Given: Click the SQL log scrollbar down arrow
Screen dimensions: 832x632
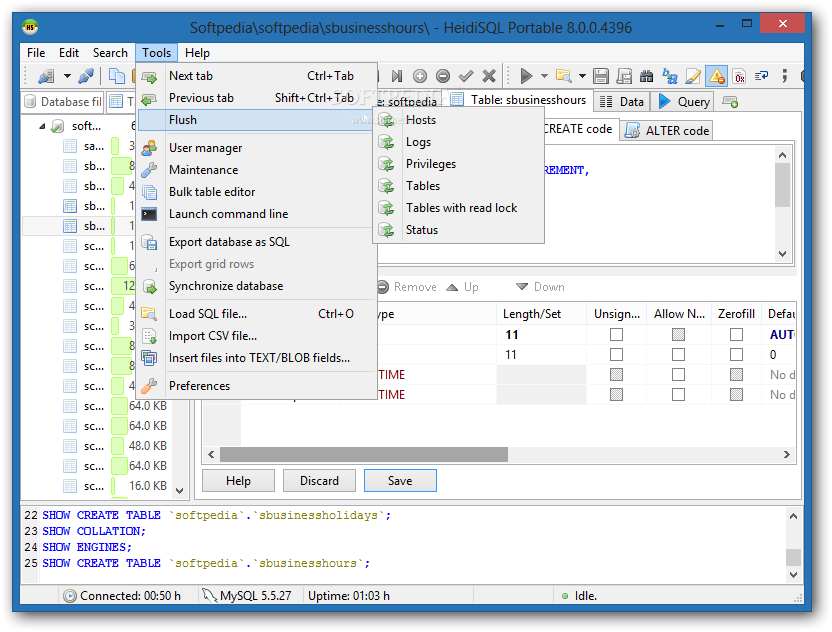Looking at the screenshot, I should (793, 574).
